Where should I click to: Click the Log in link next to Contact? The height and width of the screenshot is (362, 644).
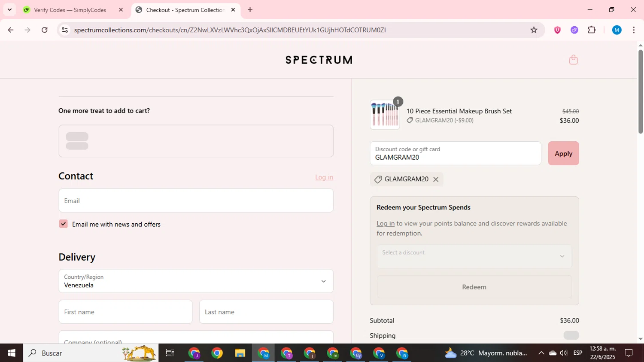point(324,177)
